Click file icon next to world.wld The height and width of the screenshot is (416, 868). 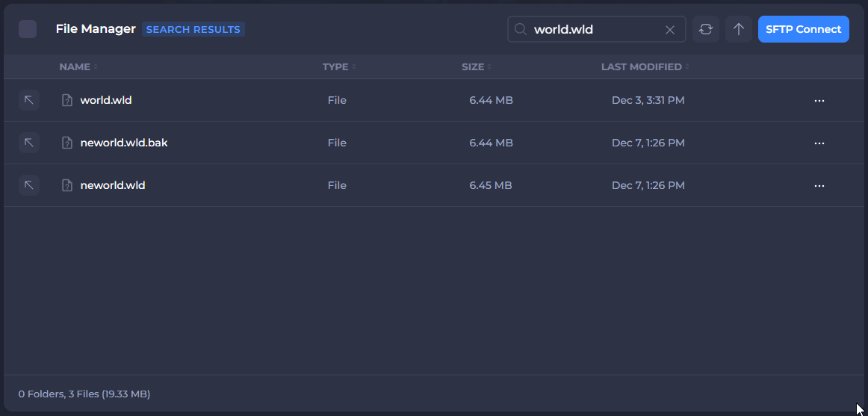(67, 100)
